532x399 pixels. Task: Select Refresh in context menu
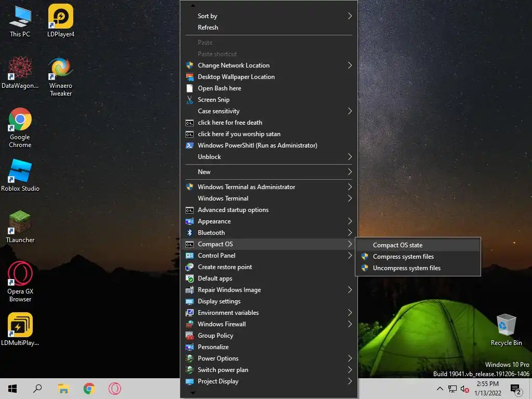pos(269,28)
